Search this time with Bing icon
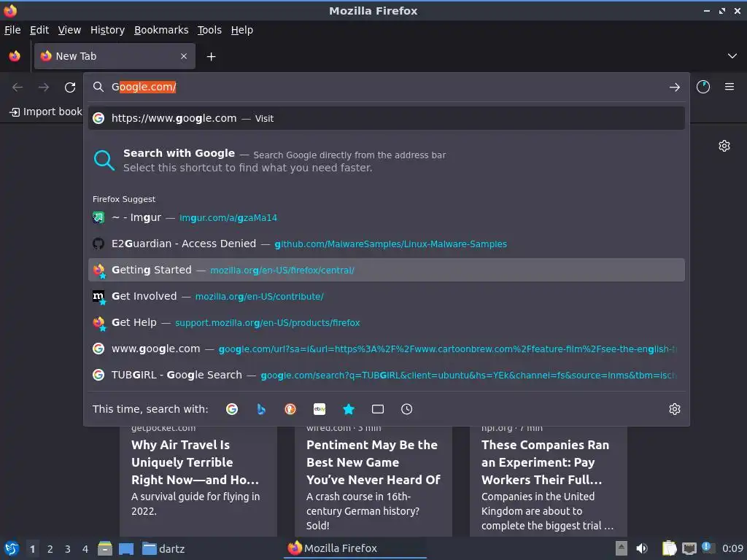 (261, 409)
